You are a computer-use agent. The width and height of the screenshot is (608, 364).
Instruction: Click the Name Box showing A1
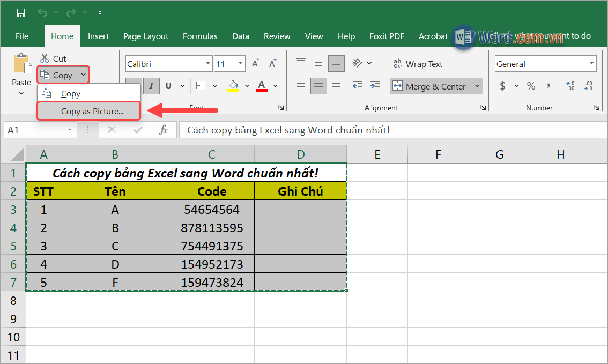[40, 130]
